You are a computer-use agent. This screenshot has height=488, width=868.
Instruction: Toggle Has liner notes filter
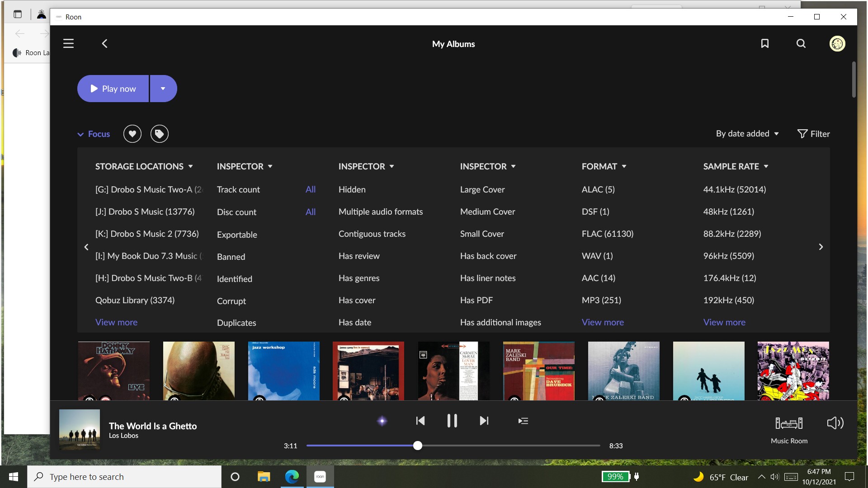(488, 278)
